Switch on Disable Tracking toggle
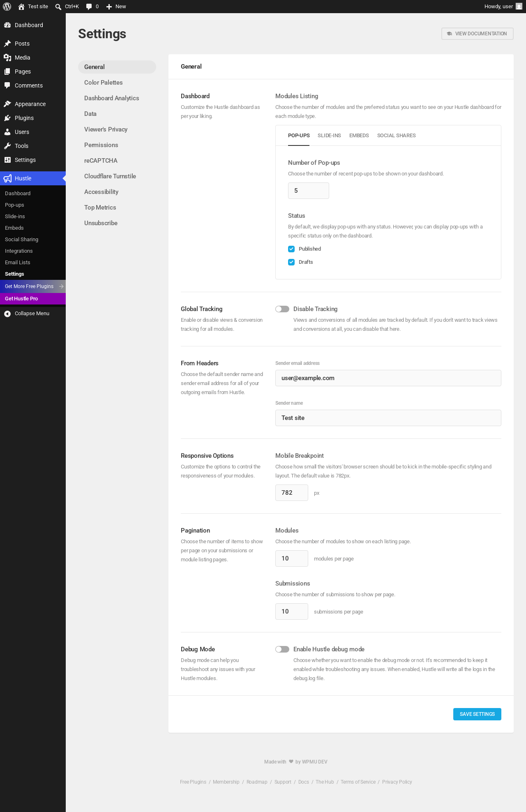 coord(282,309)
